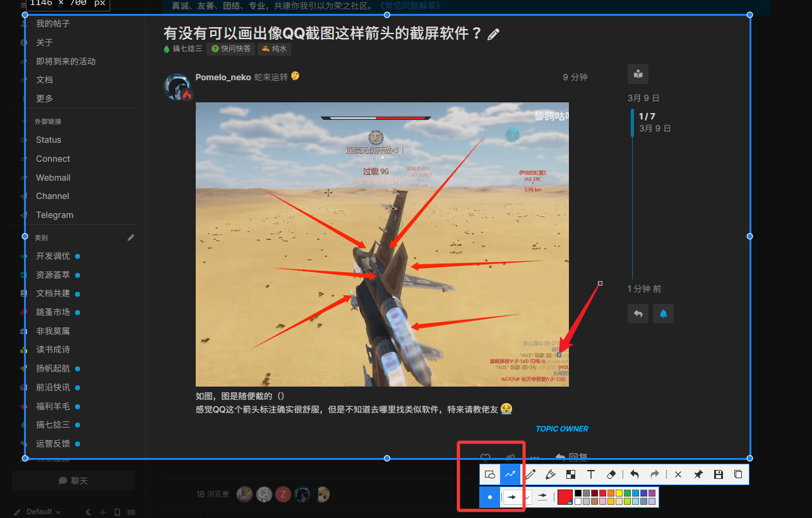Collapse the 外部链接 sidebar section
Screen dimensions: 812x518
(48, 121)
